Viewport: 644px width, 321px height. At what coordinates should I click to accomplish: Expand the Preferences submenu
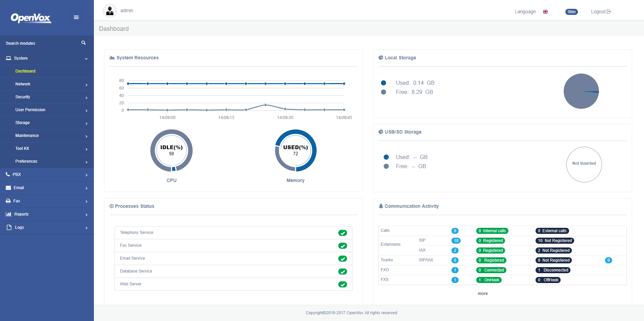(x=86, y=162)
